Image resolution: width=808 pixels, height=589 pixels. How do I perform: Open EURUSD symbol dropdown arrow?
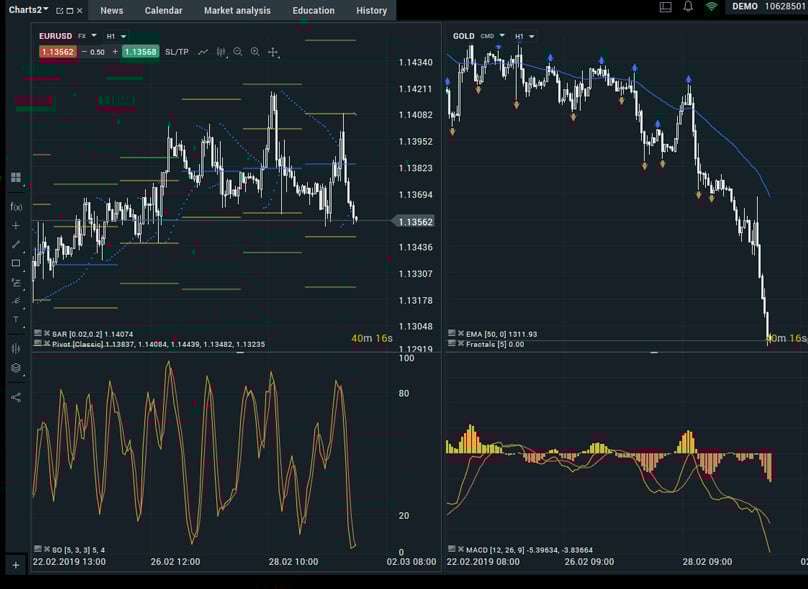(94, 36)
